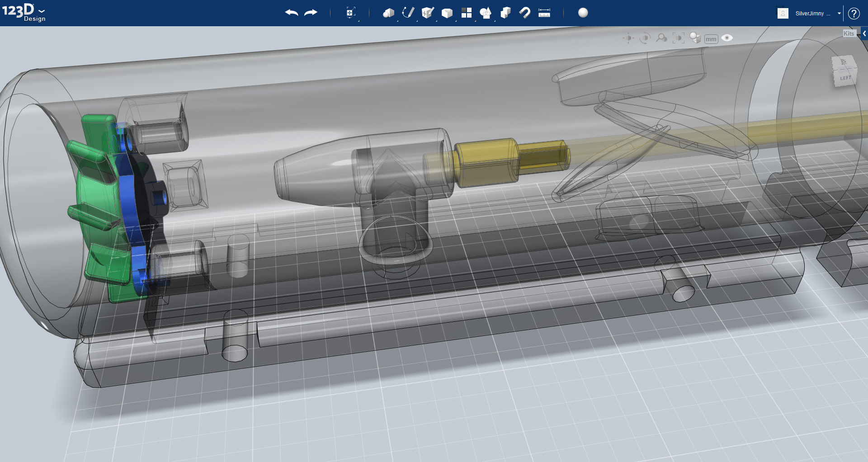The image size is (868, 462).
Task: Toggle visibility with the eye icon
Action: (727, 38)
